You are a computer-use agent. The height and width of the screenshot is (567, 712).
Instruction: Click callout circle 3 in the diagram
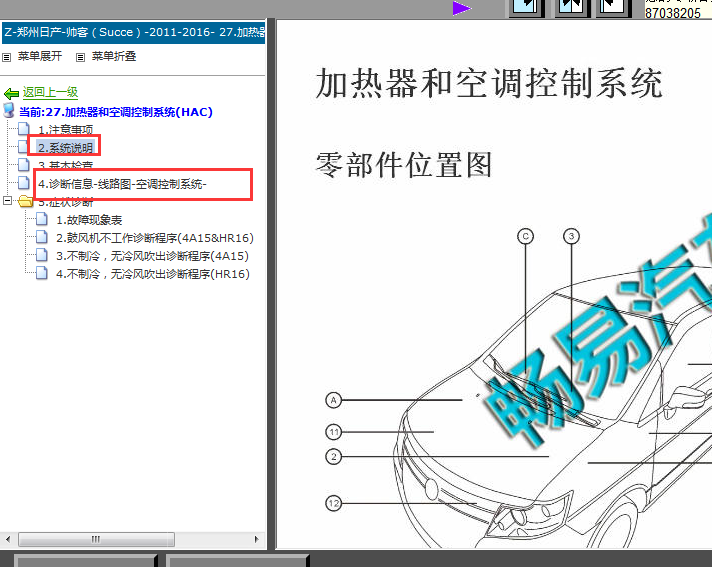point(571,237)
